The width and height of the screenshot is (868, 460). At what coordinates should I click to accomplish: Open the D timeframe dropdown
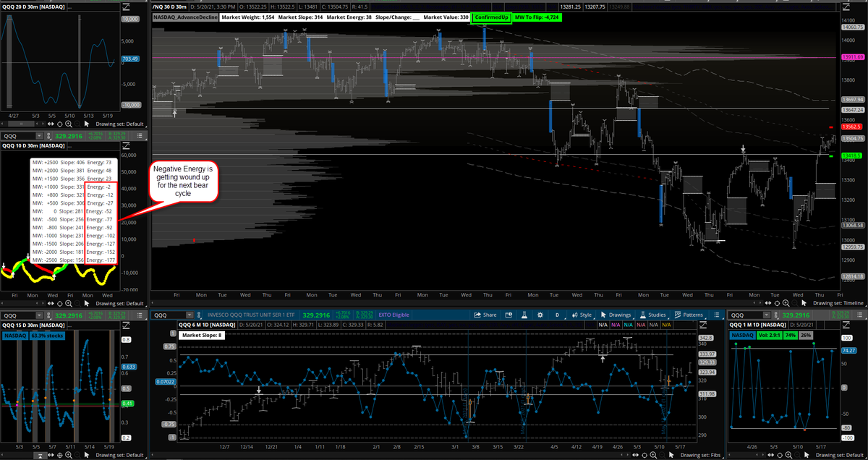coord(557,315)
